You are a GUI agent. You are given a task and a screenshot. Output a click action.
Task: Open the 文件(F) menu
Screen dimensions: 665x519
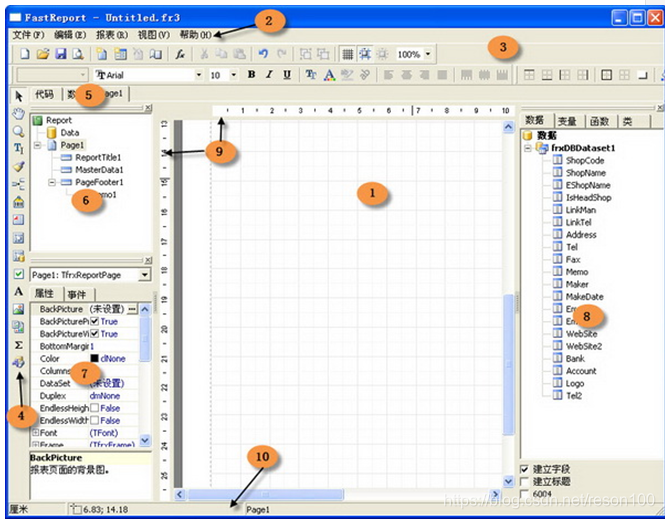click(28, 35)
